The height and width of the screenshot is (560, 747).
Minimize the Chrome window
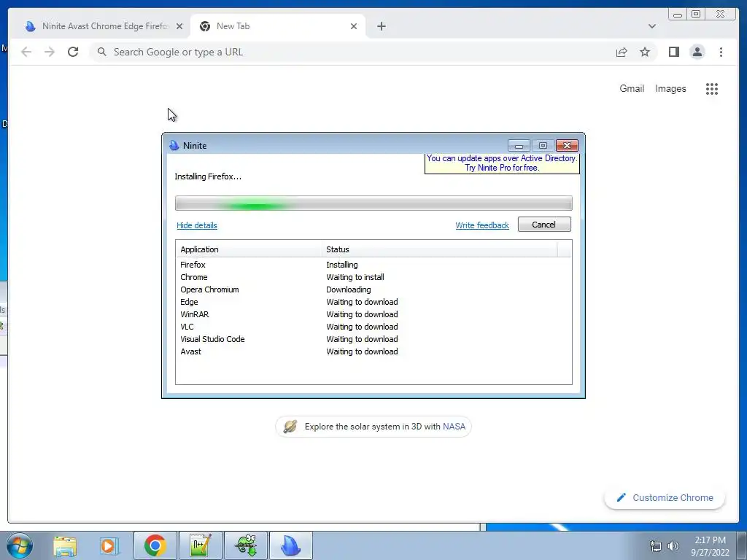(678, 15)
